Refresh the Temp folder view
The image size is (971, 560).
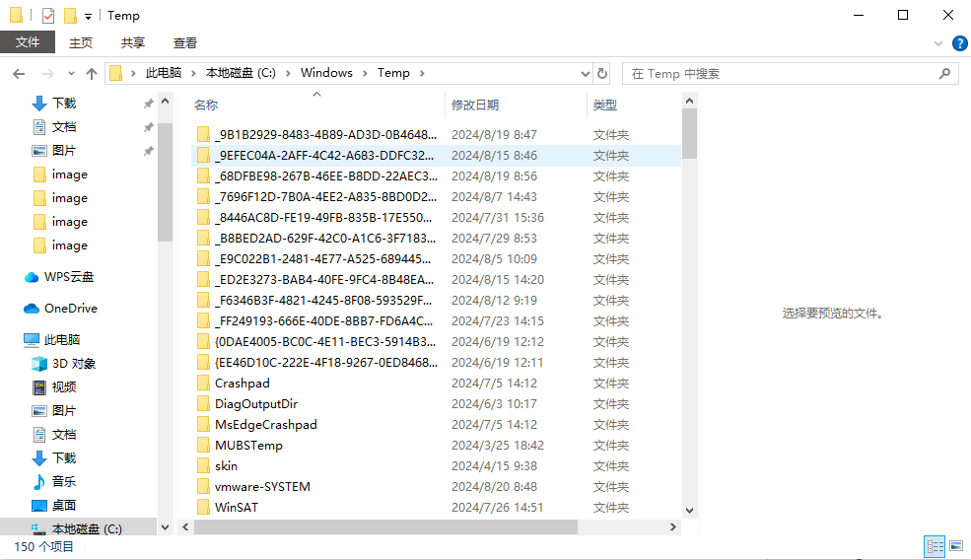click(x=602, y=74)
